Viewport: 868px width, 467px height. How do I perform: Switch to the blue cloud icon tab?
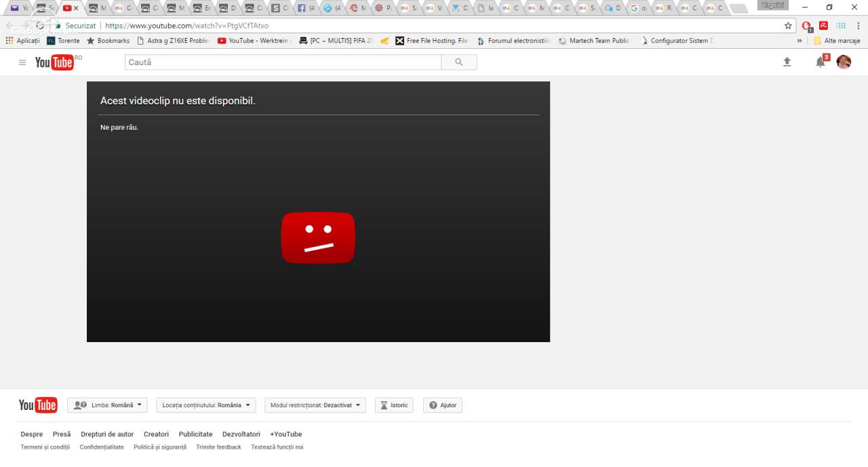pos(612,8)
